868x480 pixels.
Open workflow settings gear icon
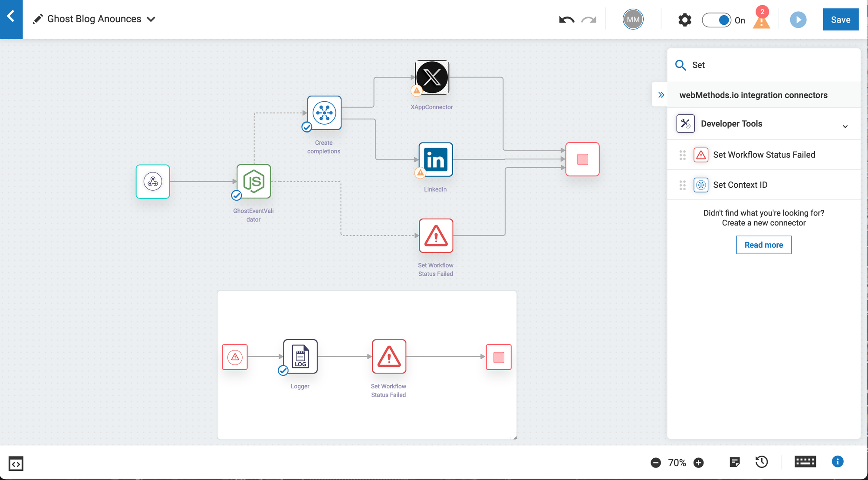(x=684, y=20)
